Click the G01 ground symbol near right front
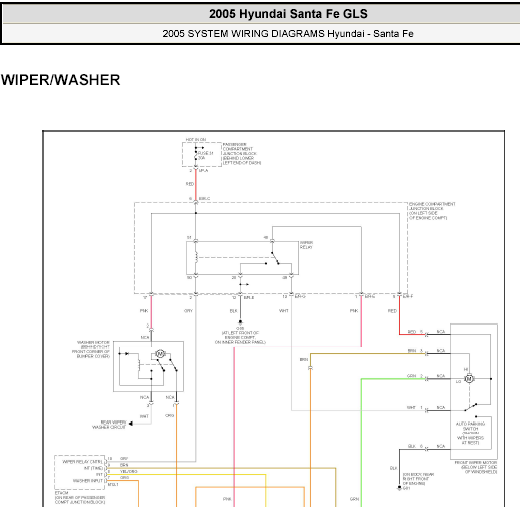 click(x=399, y=488)
